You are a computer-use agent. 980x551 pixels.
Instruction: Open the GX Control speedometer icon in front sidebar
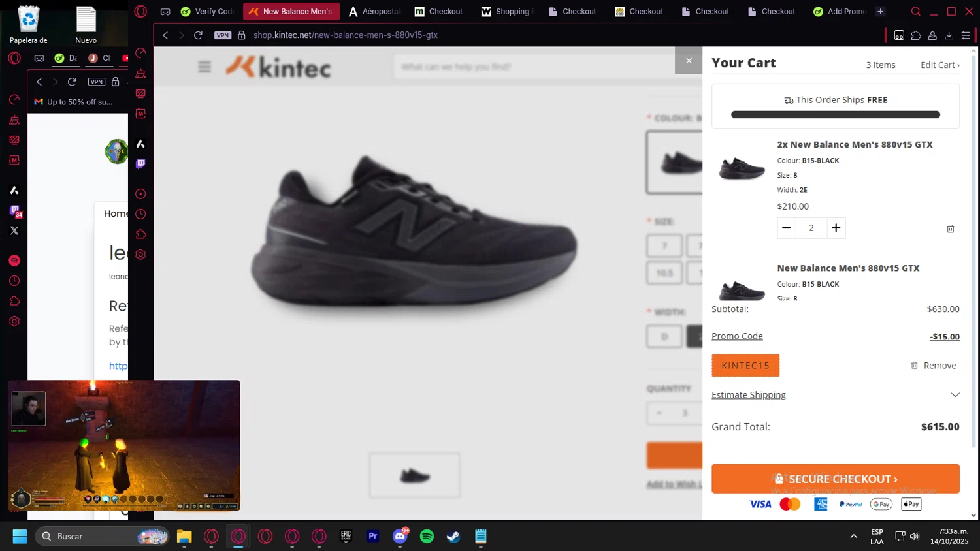click(x=140, y=54)
